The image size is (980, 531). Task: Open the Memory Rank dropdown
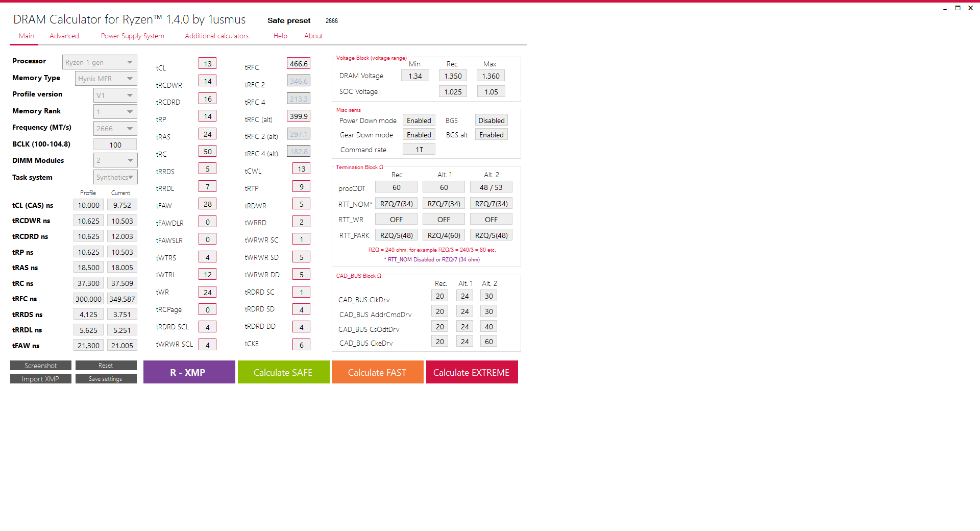115,112
